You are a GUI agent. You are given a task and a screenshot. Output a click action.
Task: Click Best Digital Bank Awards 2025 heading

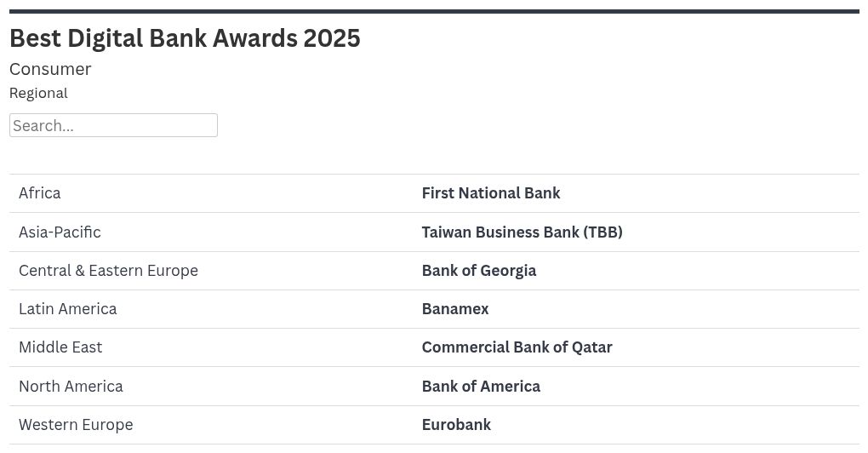(x=185, y=38)
